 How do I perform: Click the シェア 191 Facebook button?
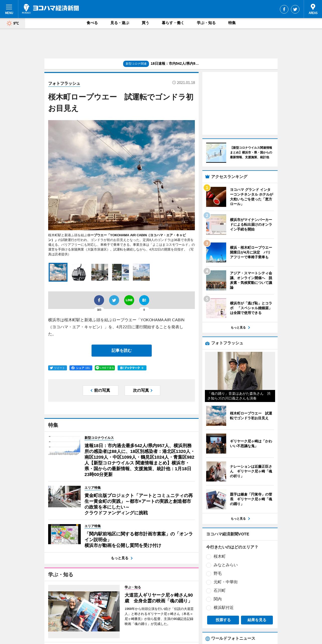tap(81, 368)
